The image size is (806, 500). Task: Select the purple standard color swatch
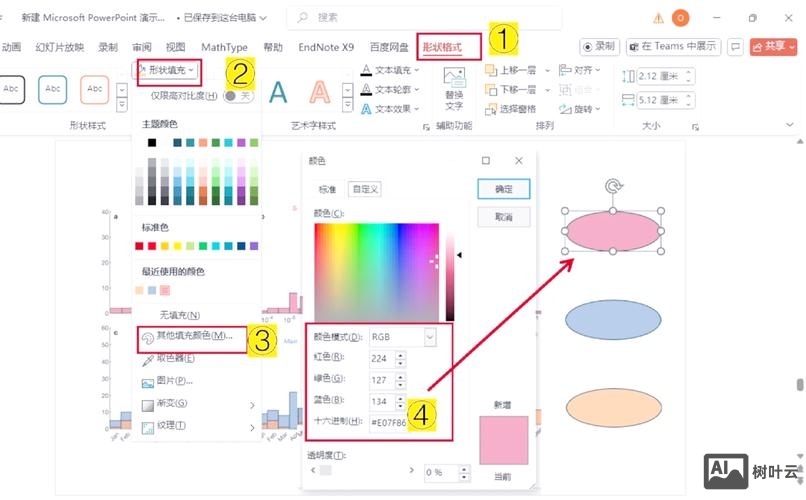point(254,246)
